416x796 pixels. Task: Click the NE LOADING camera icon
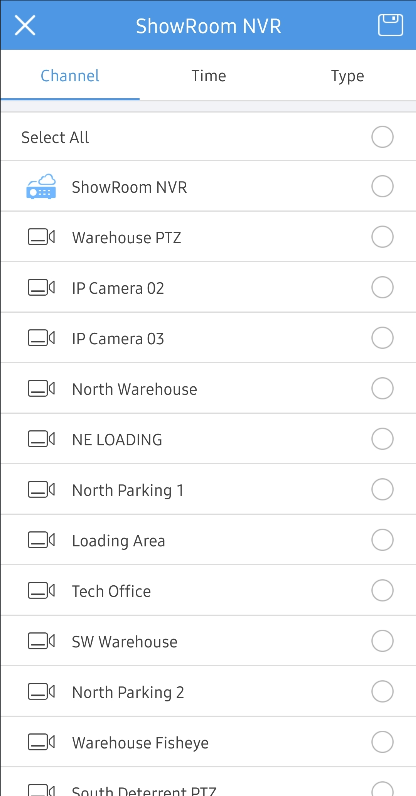click(41, 439)
